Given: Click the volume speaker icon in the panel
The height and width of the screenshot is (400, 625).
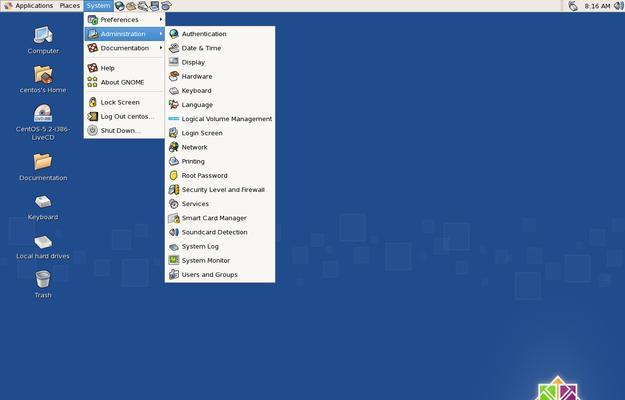Looking at the screenshot, I should (x=619, y=6).
